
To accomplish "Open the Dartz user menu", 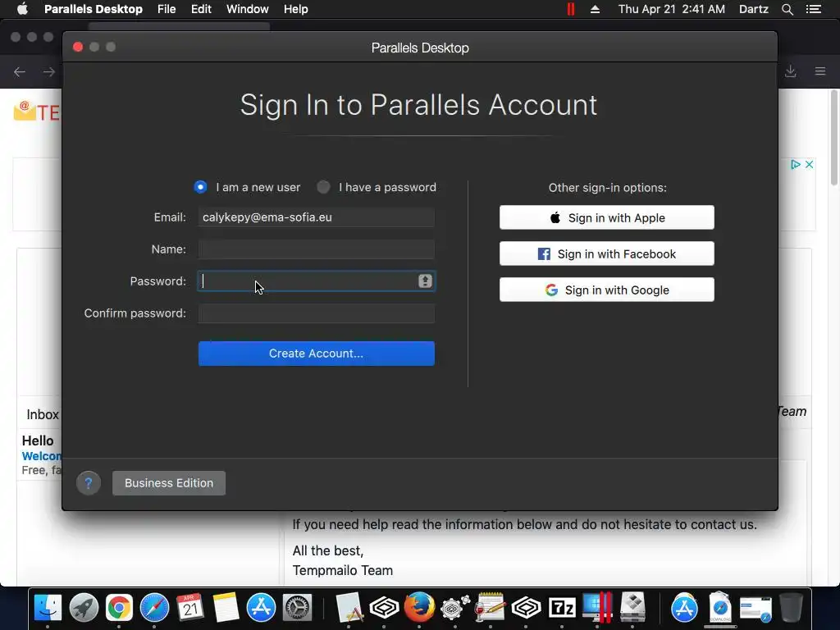I will click(x=754, y=9).
